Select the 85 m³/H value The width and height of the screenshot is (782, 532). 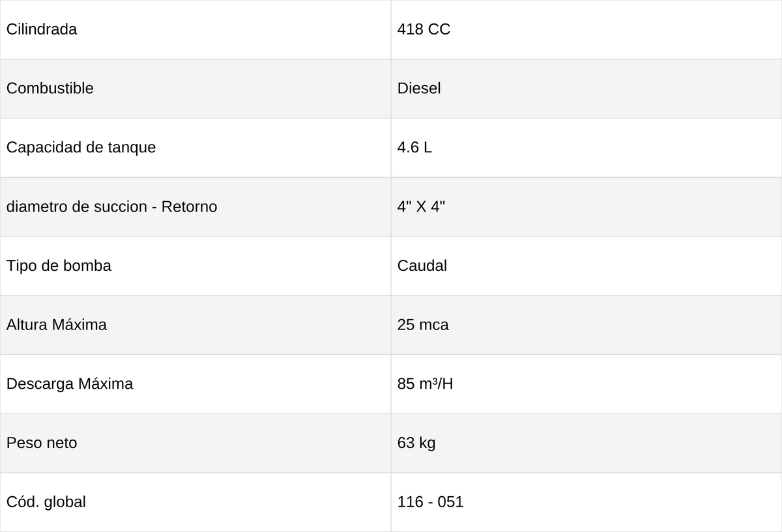coord(425,384)
